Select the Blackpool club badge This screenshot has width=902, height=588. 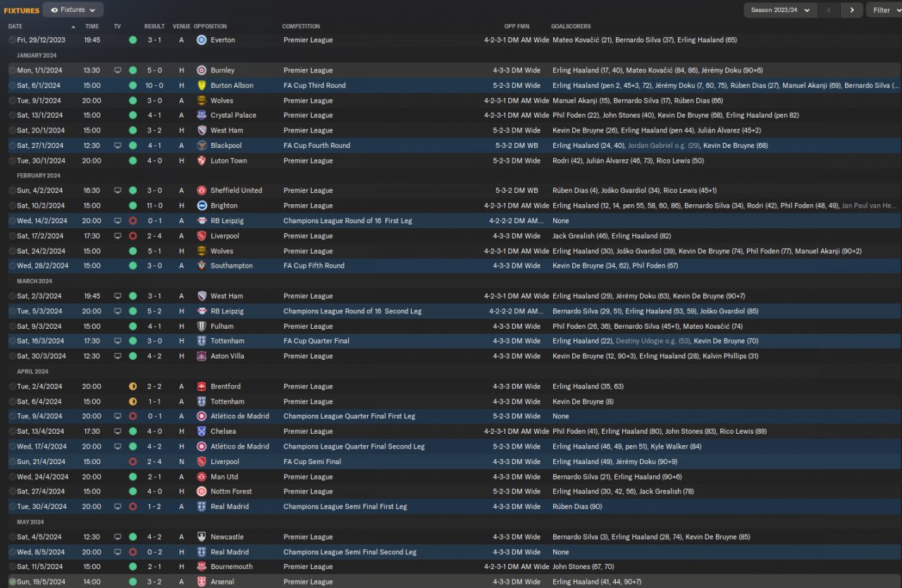(x=202, y=146)
